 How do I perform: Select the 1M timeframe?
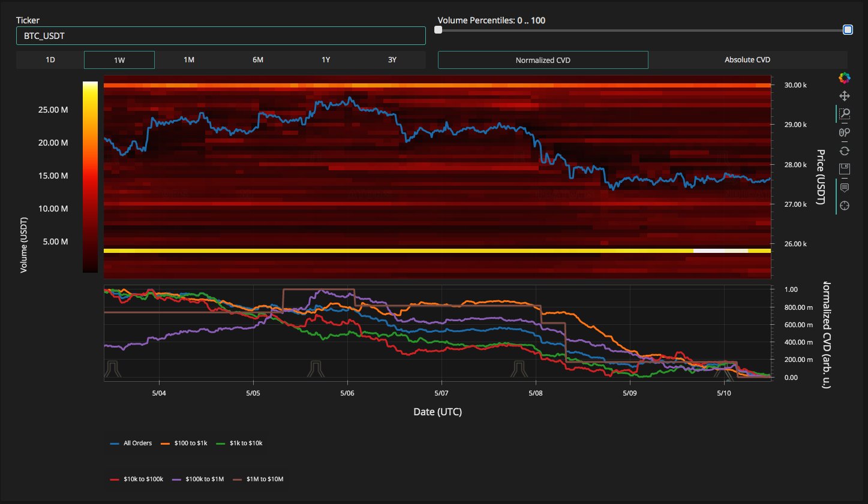(189, 60)
